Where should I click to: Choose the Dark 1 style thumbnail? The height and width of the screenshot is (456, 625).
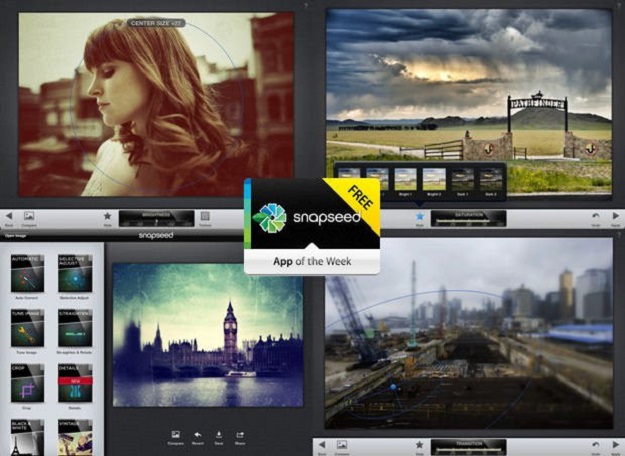tap(462, 181)
